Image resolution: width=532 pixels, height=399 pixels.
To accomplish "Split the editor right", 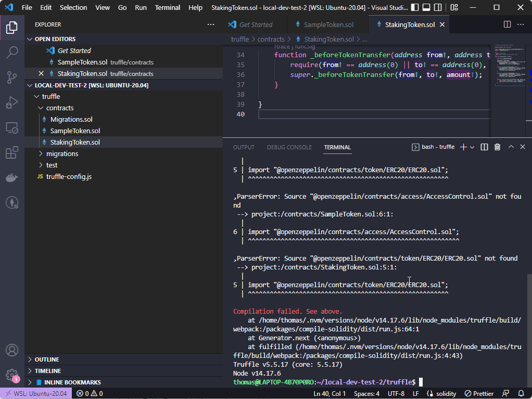I will coord(507,24).
